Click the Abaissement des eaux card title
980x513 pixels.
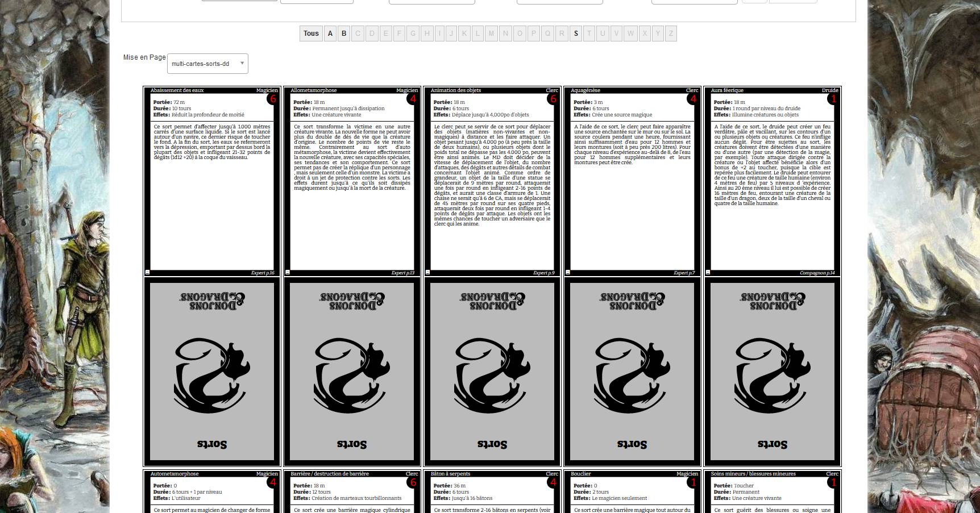click(x=177, y=90)
